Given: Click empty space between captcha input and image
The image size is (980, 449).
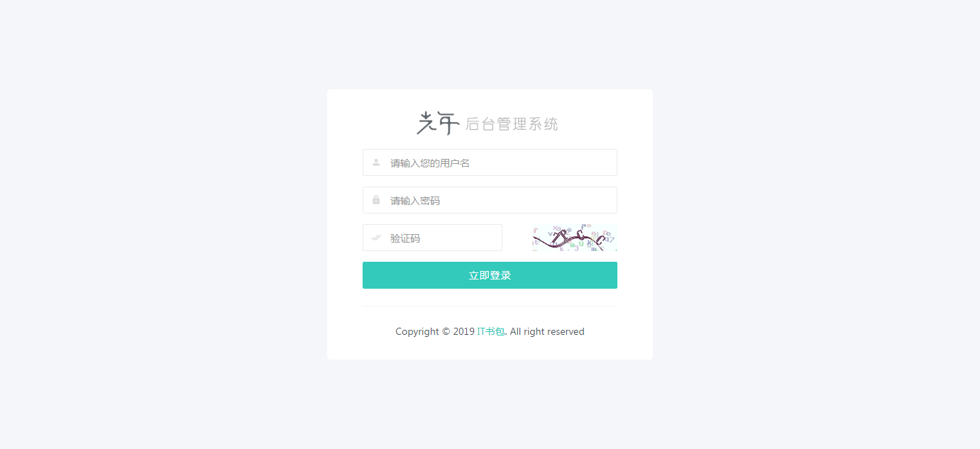Looking at the screenshot, I should (517, 238).
